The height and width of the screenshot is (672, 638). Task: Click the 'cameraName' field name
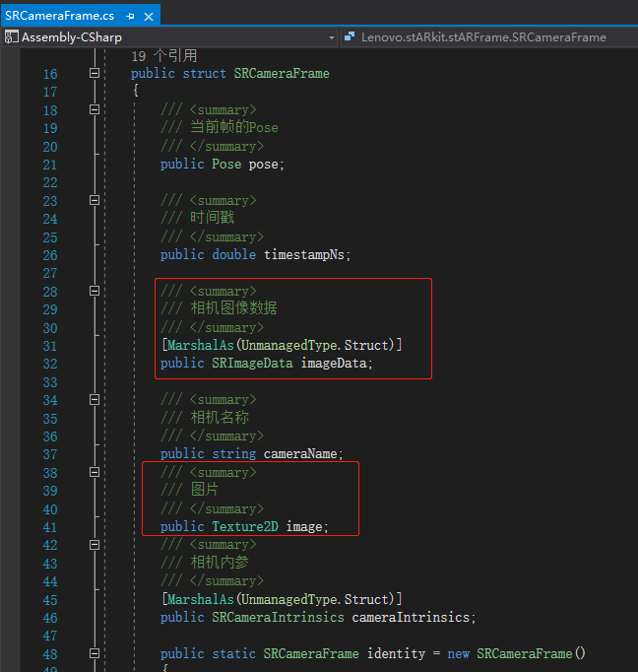(300, 454)
